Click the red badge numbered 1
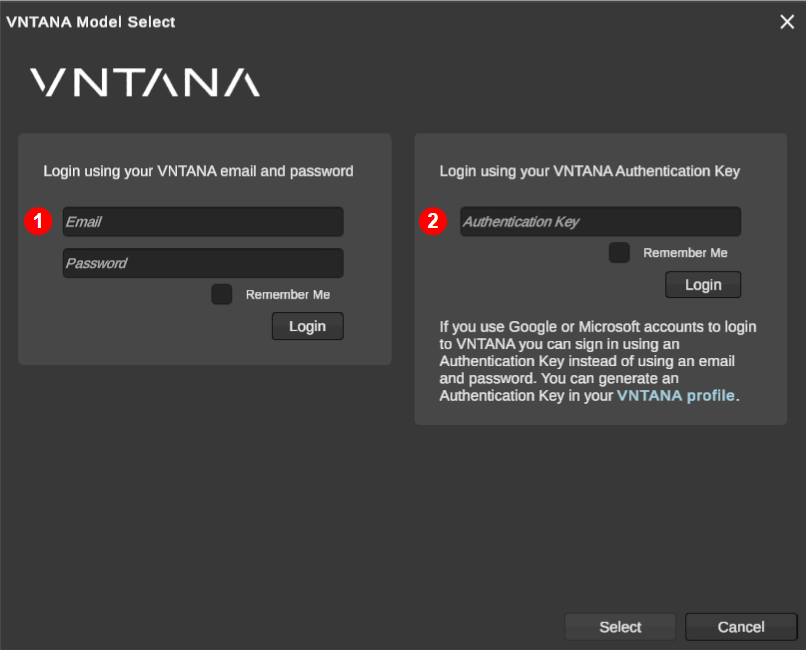Viewport: 806px width, 650px height. pos(38,222)
